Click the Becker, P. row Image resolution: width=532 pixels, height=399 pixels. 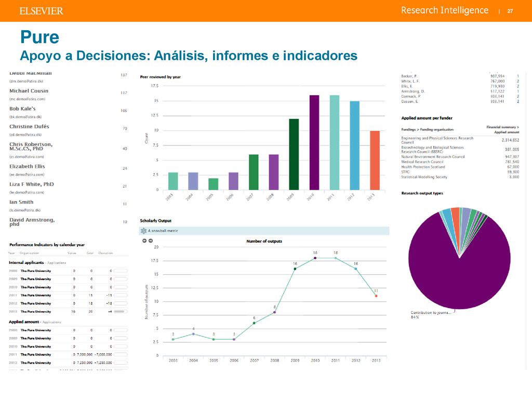[460, 76]
